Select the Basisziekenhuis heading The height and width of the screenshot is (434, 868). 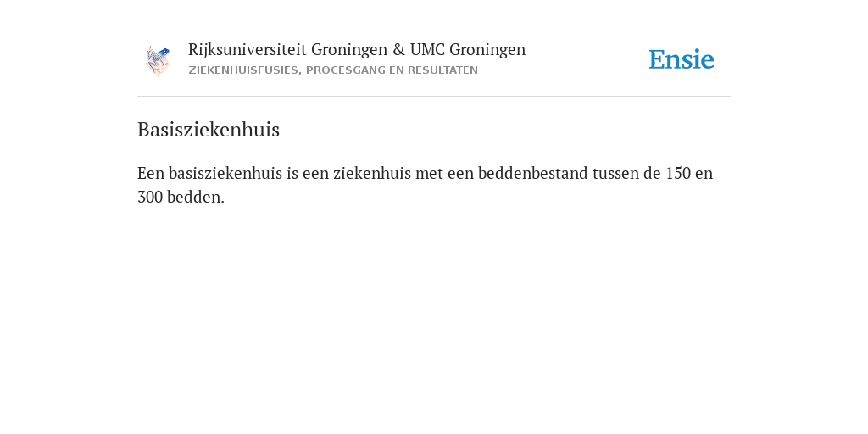coord(209,130)
